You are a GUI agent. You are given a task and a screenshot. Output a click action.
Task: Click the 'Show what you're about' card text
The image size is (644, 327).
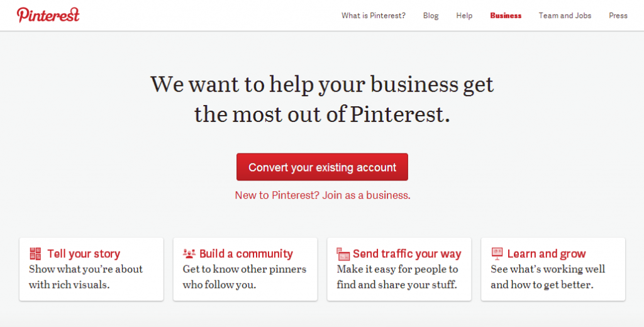click(86, 269)
